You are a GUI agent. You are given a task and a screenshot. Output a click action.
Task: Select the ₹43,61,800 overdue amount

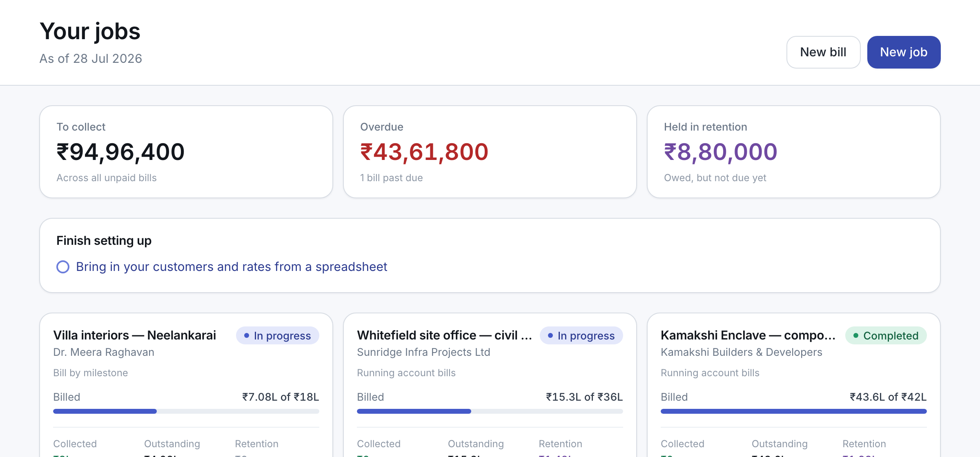coord(424,152)
